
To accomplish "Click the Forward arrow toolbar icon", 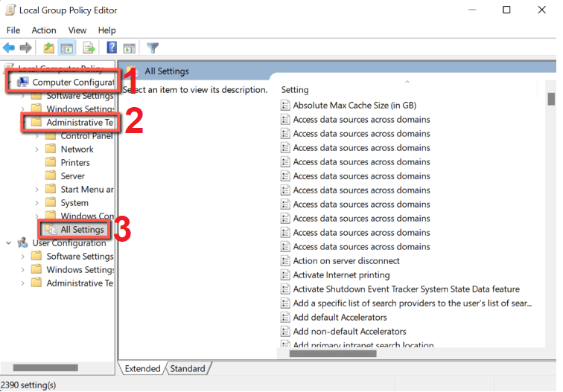I will pos(26,48).
